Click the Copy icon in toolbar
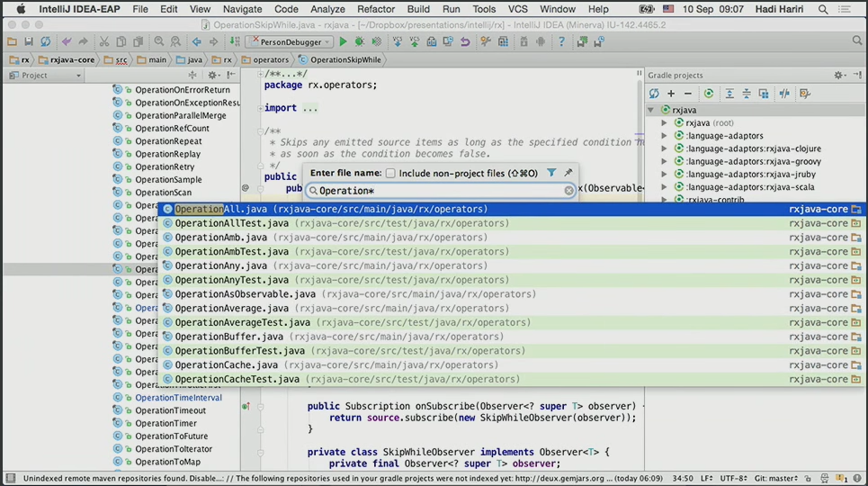Viewport: 868px width, 486px height. [x=121, y=41]
